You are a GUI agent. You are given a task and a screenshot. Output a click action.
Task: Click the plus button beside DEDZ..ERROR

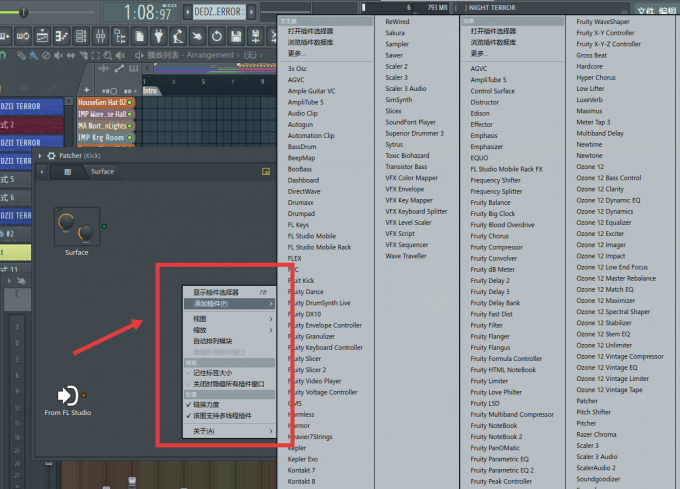[251, 12]
